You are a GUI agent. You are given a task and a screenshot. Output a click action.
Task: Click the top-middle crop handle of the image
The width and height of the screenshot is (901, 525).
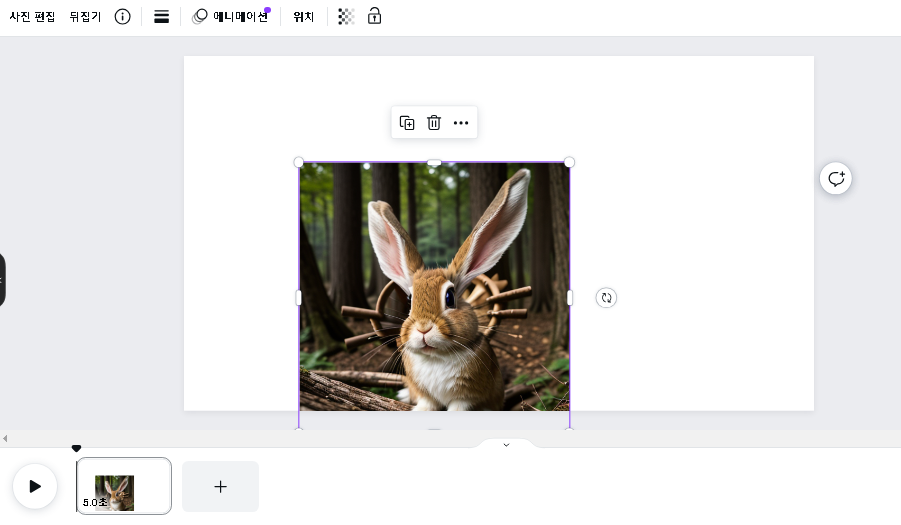(x=434, y=163)
